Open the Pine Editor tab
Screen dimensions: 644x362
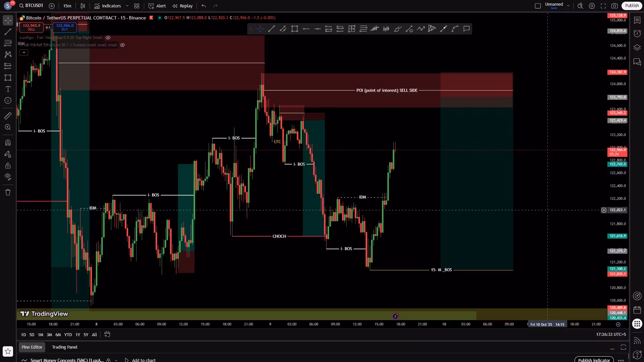(x=32, y=347)
